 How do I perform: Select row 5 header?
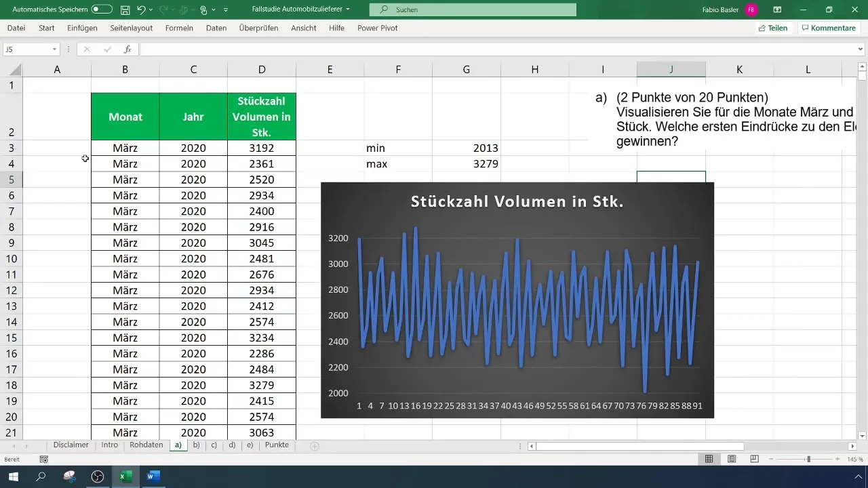coord(11,180)
